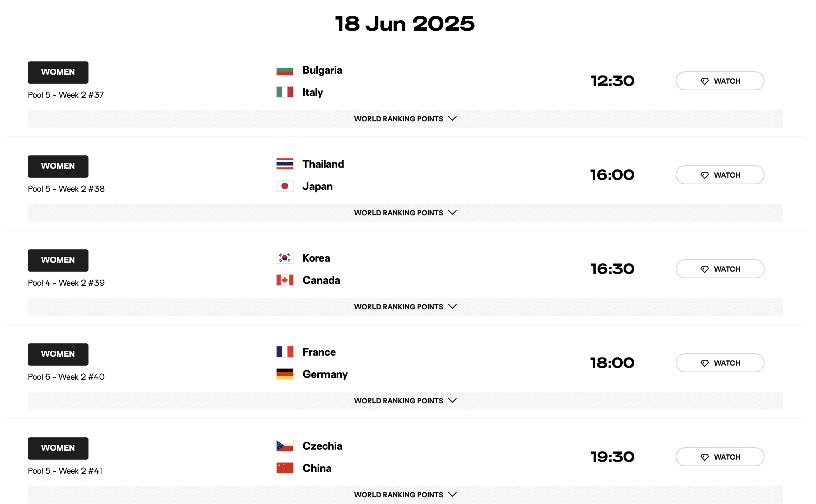Expand World Ranking Points for Bulgaria vs Italy
The height and width of the screenshot is (504, 816).
[x=405, y=119]
